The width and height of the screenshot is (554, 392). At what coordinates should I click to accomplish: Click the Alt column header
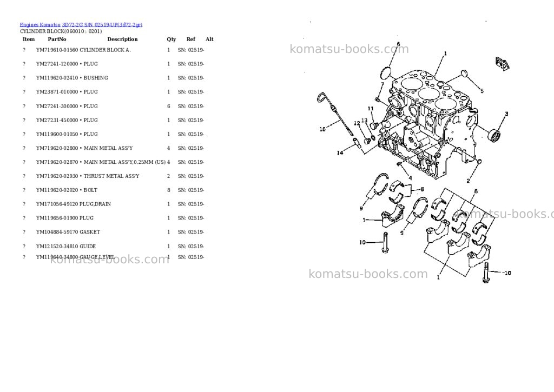point(209,39)
